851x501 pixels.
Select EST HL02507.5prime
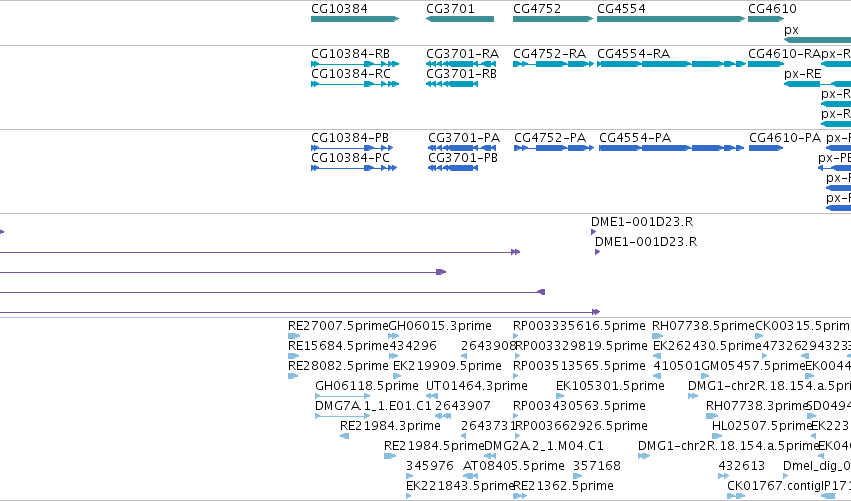761,426
